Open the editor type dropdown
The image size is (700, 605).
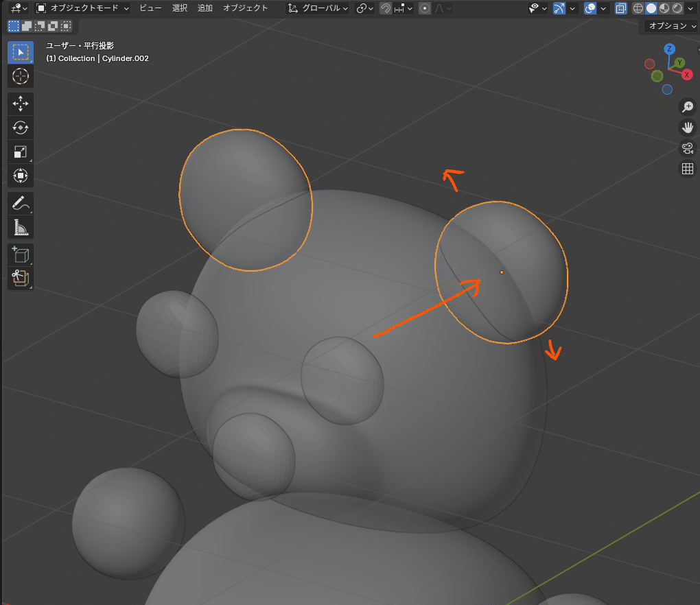[19, 8]
